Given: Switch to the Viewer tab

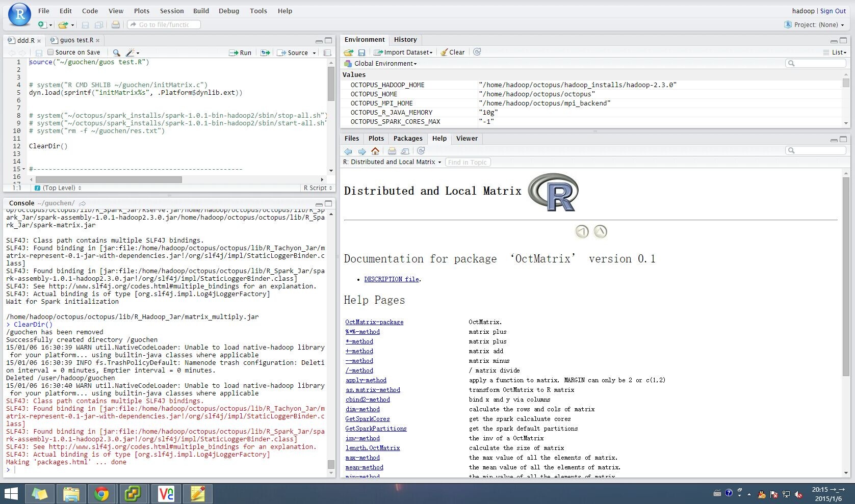Looking at the screenshot, I should pos(467,138).
